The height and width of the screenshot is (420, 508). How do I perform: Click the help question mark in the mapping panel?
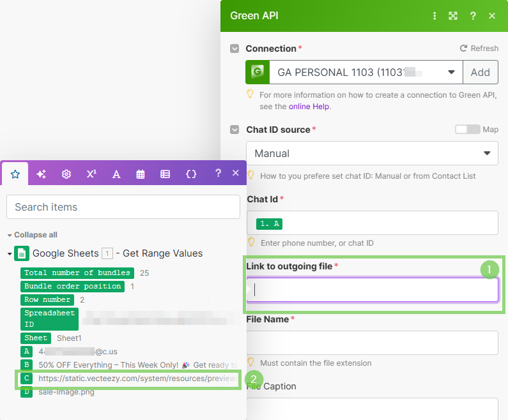pos(218,173)
